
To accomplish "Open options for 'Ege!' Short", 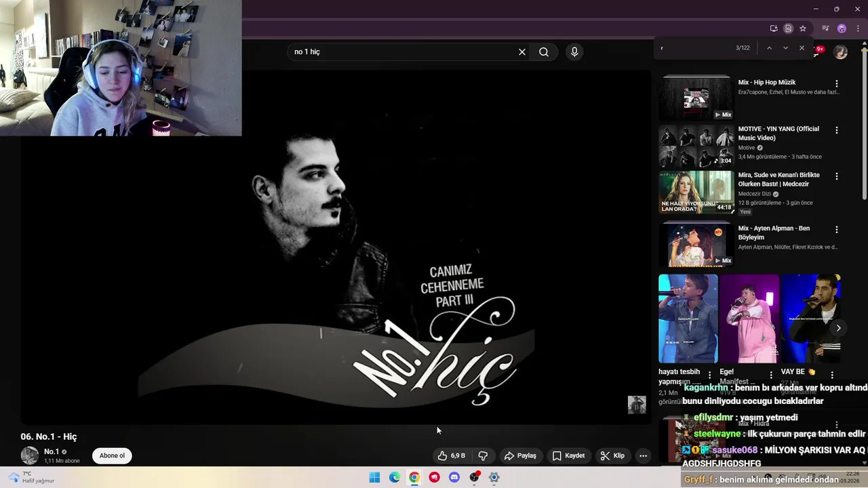I will tap(771, 375).
